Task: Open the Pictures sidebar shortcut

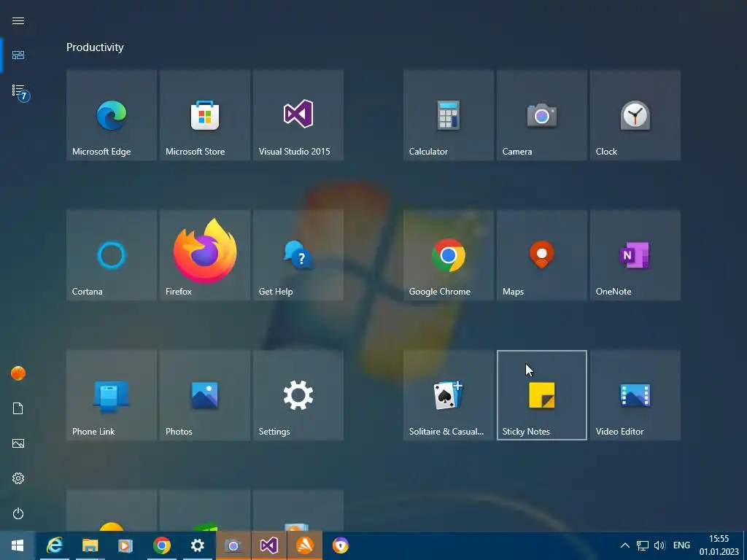Action: (18, 443)
